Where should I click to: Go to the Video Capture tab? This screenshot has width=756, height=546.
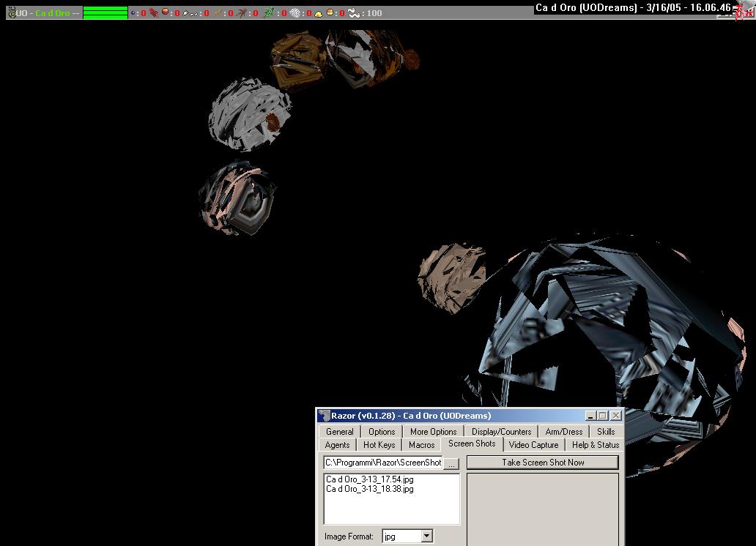click(533, 445)
